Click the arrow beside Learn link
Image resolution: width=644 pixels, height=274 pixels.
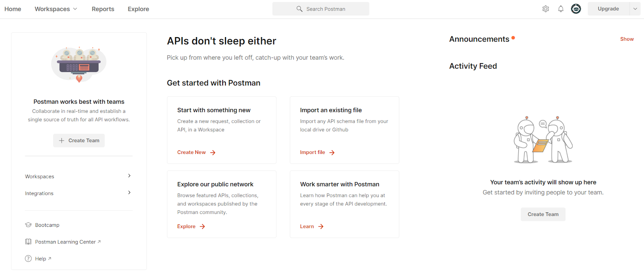pyautogui.click(x=321, y=226)
